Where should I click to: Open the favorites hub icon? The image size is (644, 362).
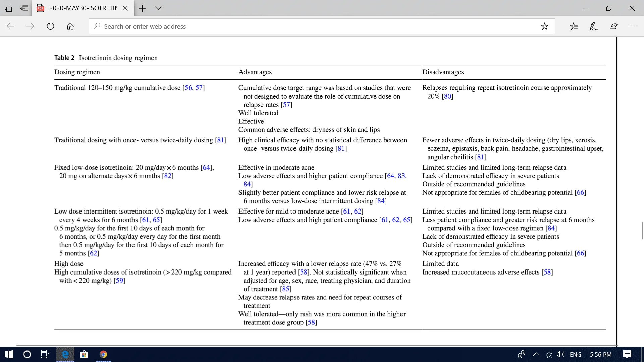pos(574,26)
